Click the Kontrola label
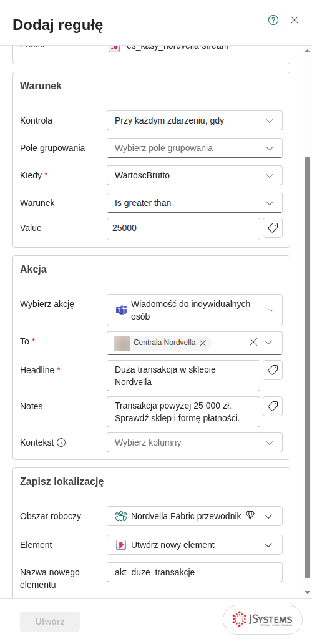312x644 pixels. [36, 121]
